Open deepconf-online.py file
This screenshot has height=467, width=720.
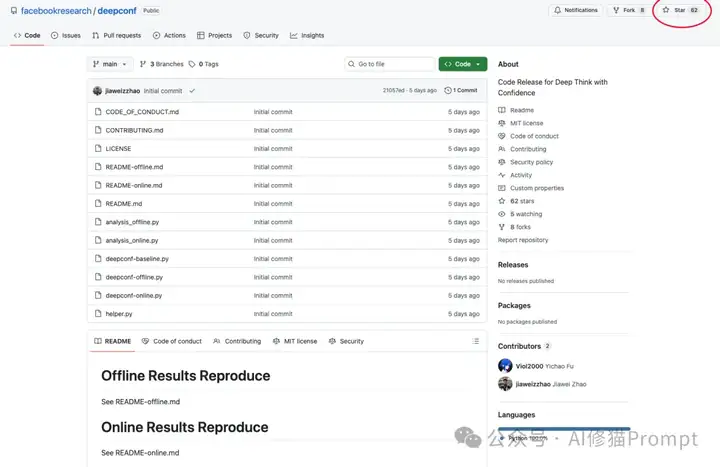[134, 296]
